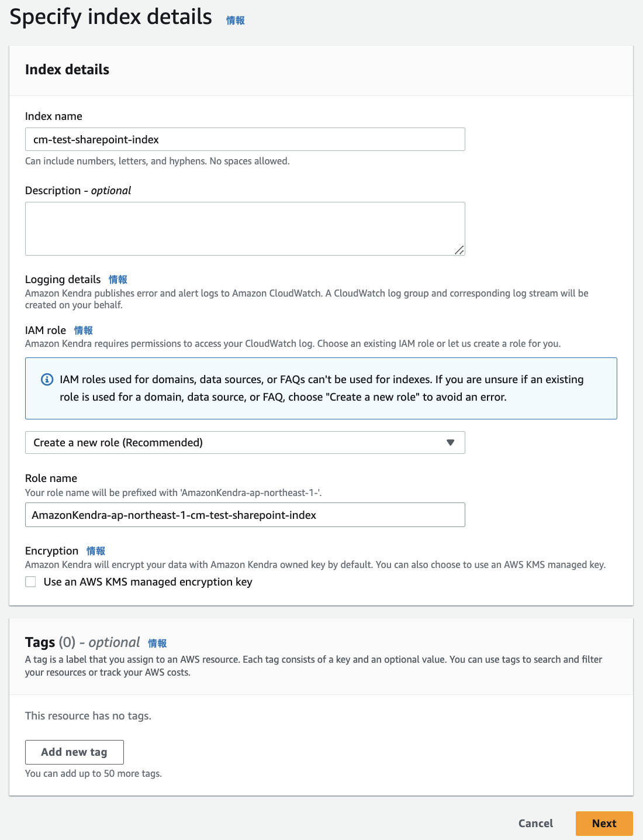Click the description box resize handle
This screenshot has height=840, width=643.
coord(459,250)
